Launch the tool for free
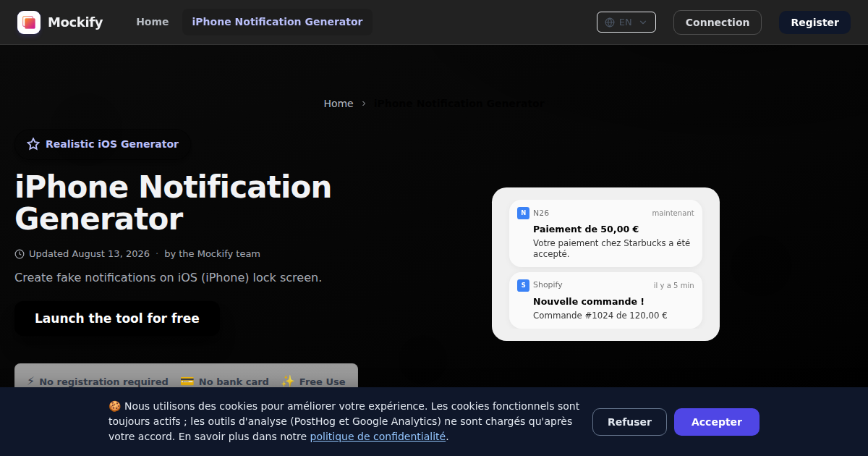This screenshot has height=456, width=868. [117, 318]
